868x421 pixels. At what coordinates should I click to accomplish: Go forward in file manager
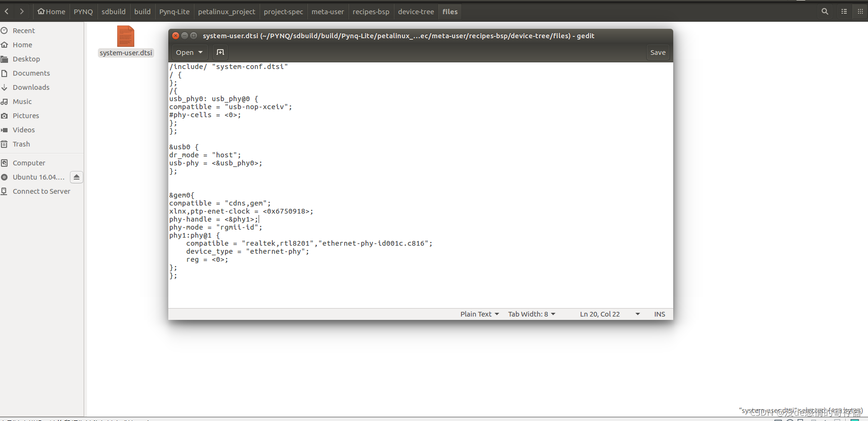22,11
